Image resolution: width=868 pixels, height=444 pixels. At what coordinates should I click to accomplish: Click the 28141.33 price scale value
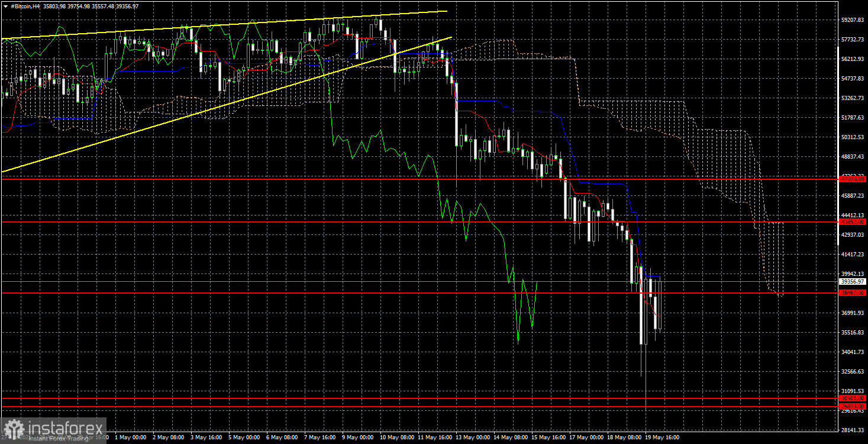pos(853,430)
